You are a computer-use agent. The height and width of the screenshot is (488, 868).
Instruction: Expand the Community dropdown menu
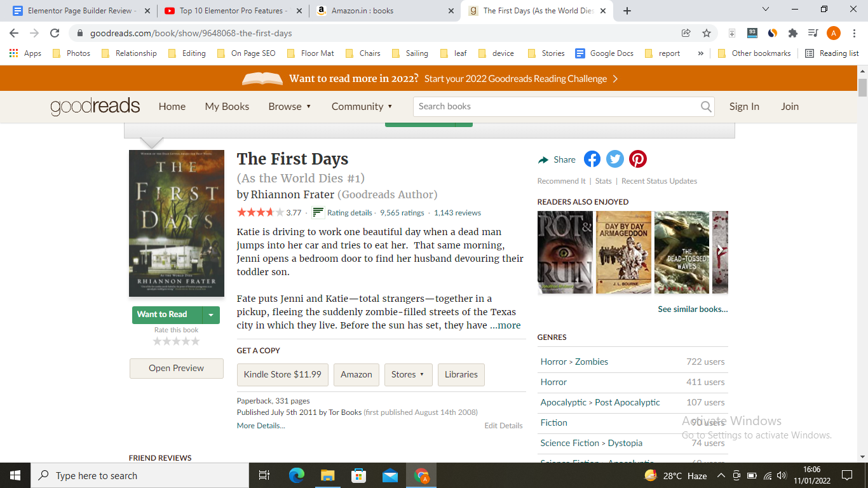click(x=362, y=107)
